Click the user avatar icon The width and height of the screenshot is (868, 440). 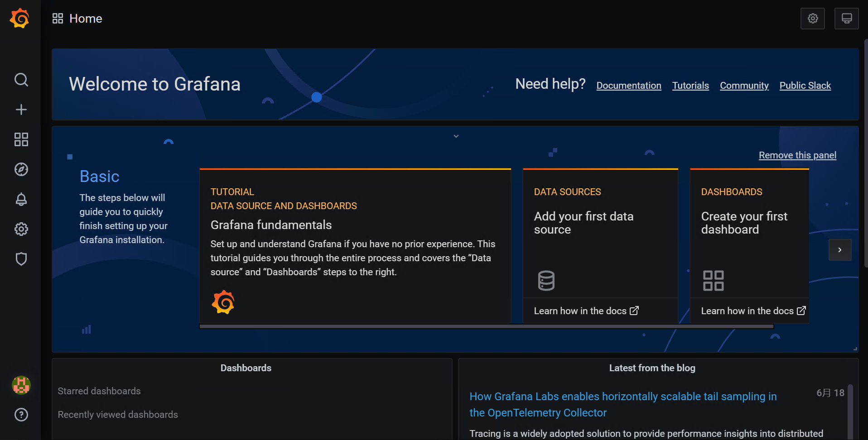21,385
